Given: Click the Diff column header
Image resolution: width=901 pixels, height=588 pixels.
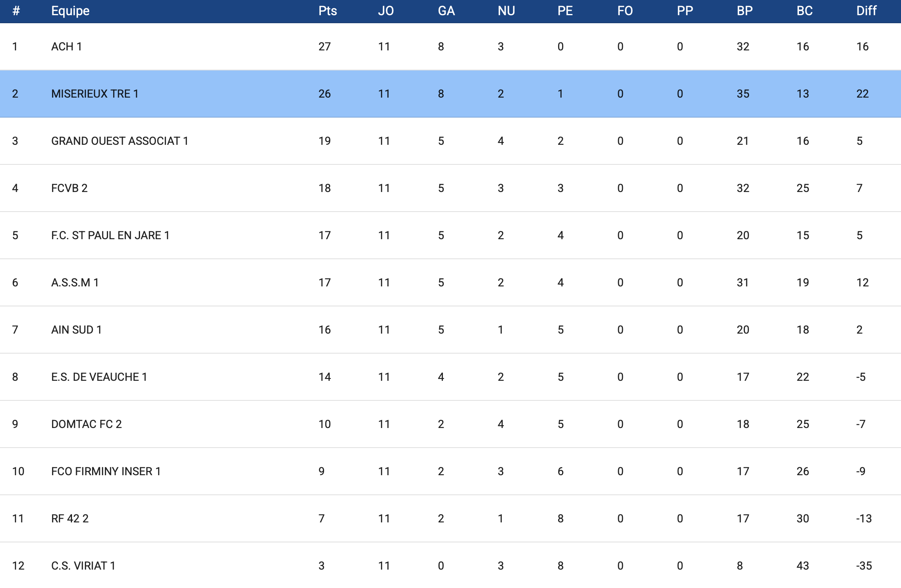Looking at the screenshot, I should [x=866, y=11].
